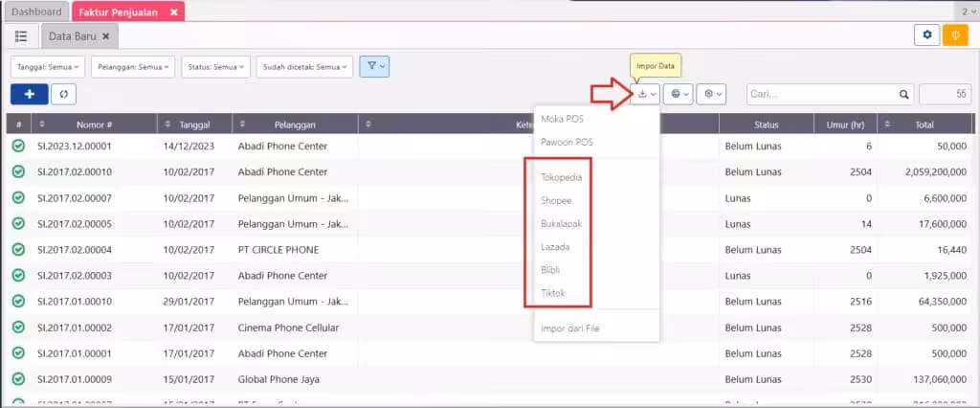Click customer Cinema Phone Cellular
Screen dimensions: 980x408
(x=288, y=328)
